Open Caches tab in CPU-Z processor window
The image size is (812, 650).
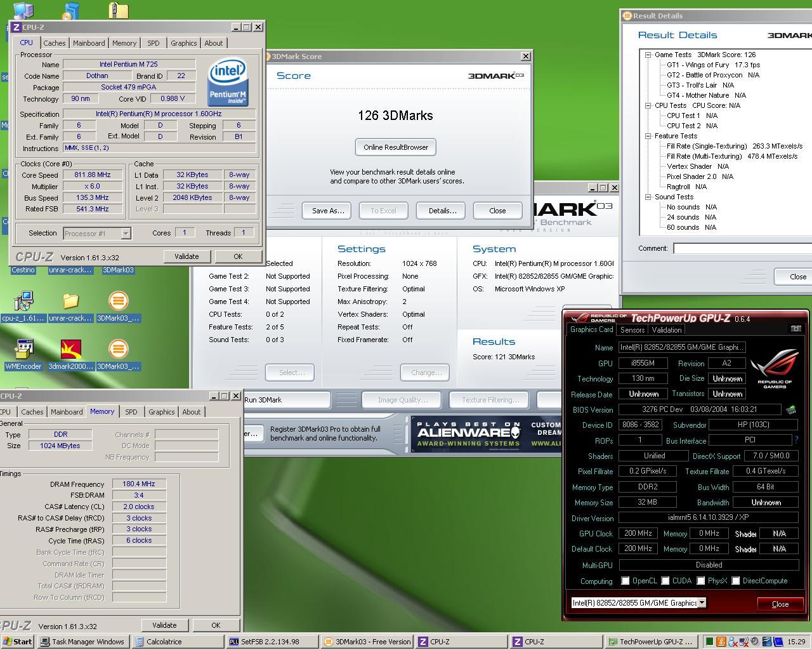pyautogui.click(x=54, y=43)
